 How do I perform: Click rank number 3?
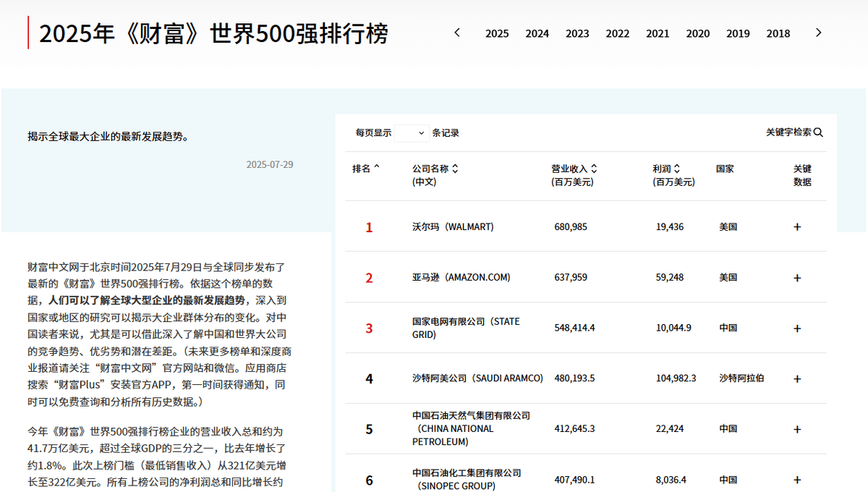coord(369,328)
